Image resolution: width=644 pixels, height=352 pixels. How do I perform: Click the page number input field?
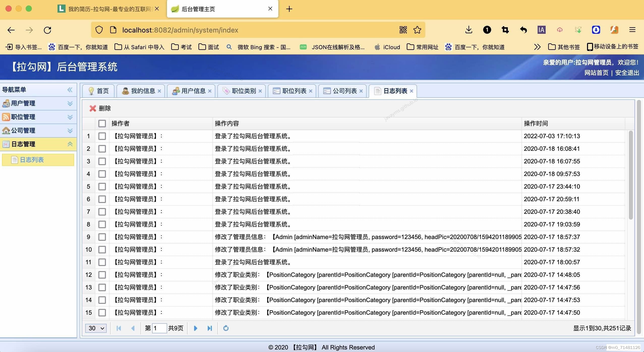159,328
